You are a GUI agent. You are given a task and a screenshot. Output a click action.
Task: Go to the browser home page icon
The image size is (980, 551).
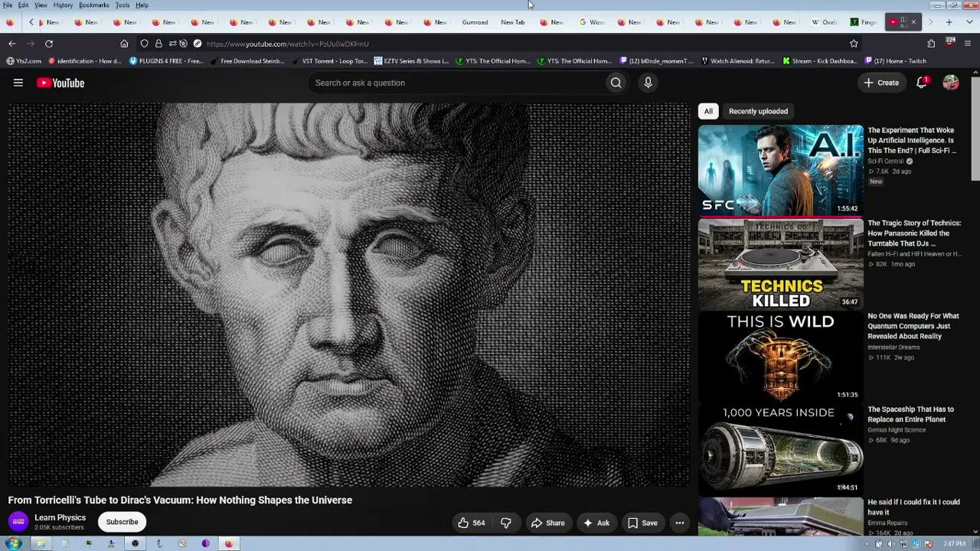pos(124,44)
